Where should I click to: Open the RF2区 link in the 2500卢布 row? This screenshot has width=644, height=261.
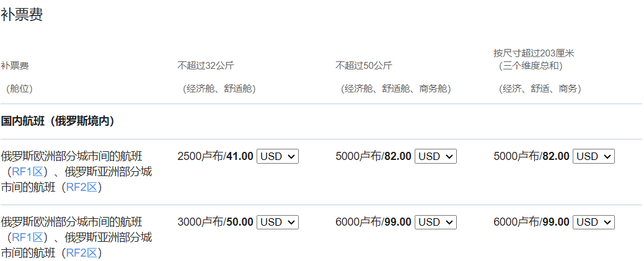click(82, 187)
